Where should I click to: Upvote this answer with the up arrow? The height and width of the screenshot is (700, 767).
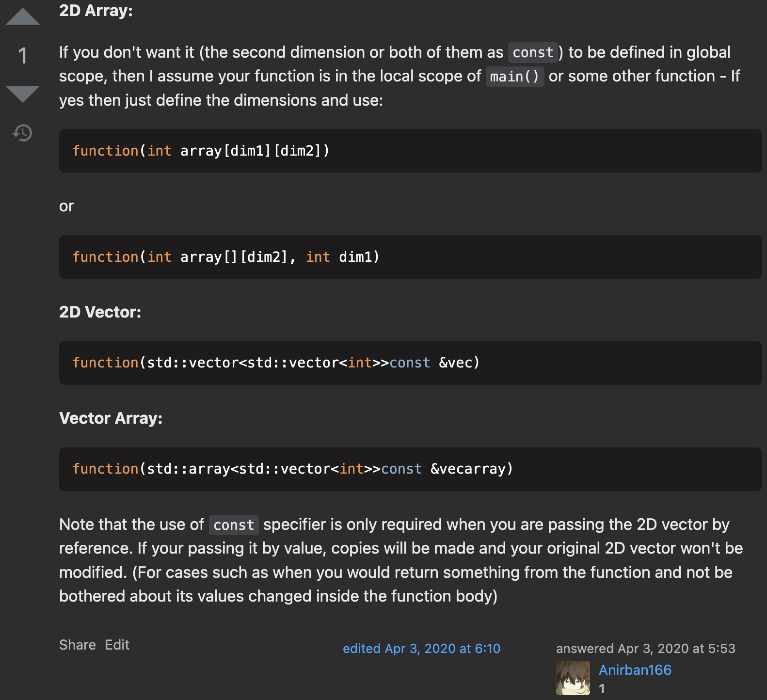click(x=22, y=16)
